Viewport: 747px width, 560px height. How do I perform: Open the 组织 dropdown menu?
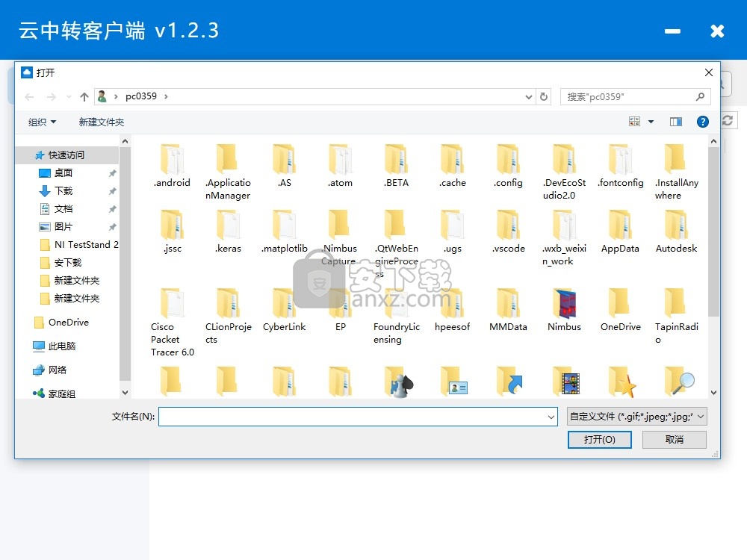(42, 122)
